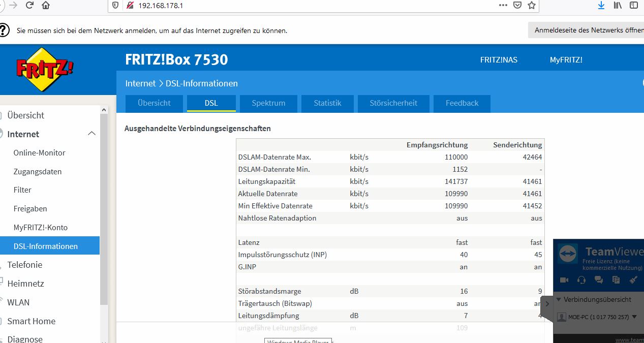This screenshot has width=644, height=343.
Task: Collapse the Verbindungsübersicht section triangle
Action: pos(558,300)
